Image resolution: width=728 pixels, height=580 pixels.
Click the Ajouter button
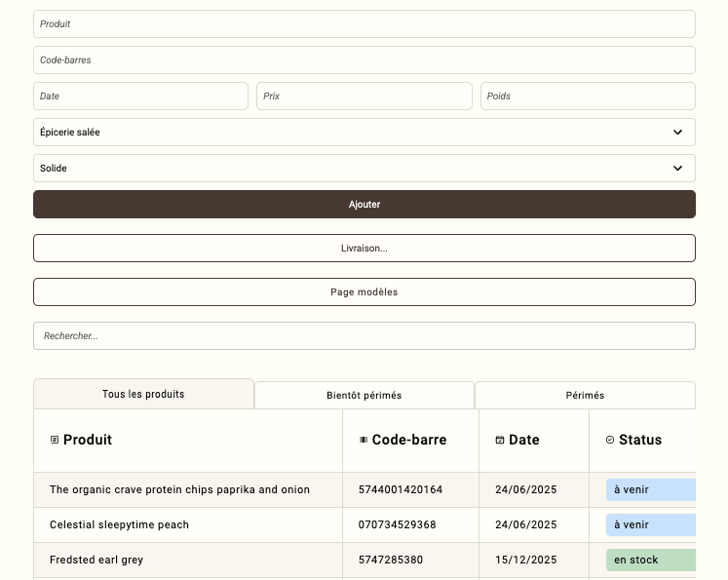tap(364, 205)
